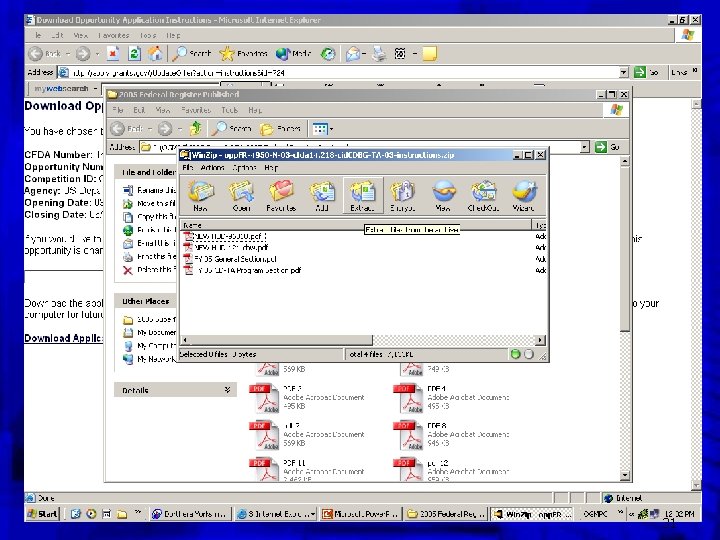Click Go button in Explorer folder window
This screenshot has width=720, height=540.
608,147
